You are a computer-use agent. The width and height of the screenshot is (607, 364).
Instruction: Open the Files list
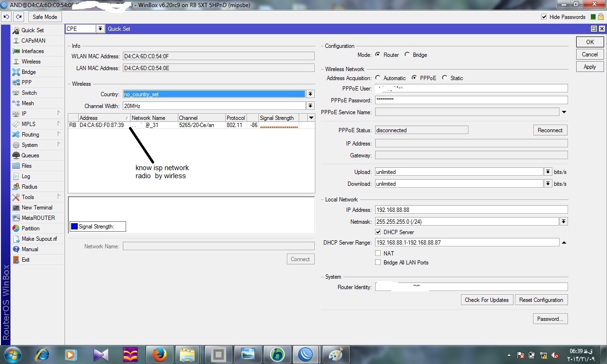pos(27,166)
